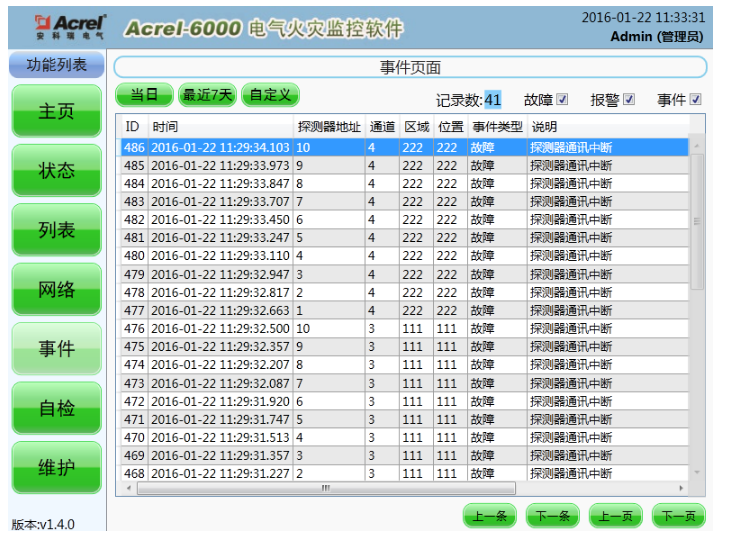Toggle the 故障 fault checkbox
The height and width of the screenshot is (547, 729).
coord(563,99)
